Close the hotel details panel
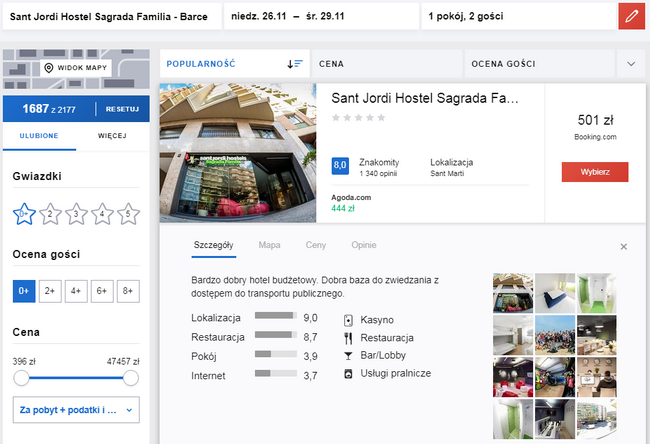 tap(623, 246)
